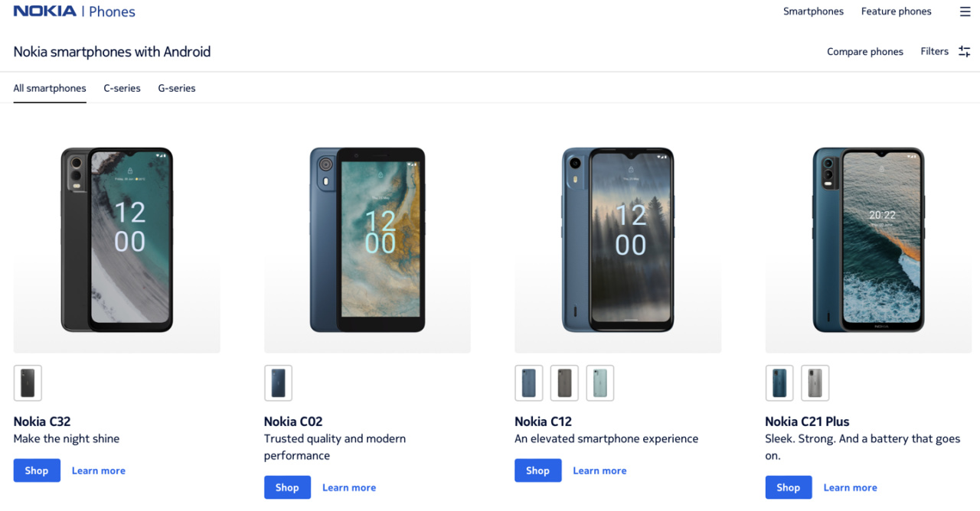The image size is (980, 511).
Task: Shop the Nokia C32
Action: click(37, 470)
